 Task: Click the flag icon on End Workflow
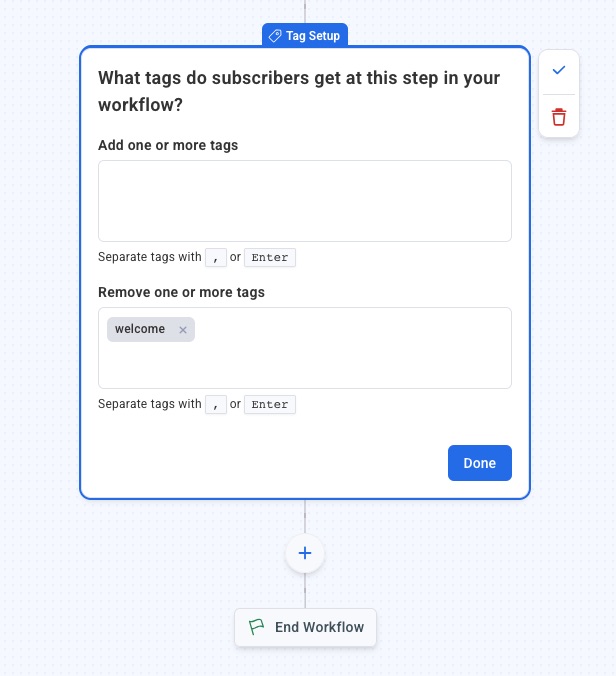pos(257,627)
